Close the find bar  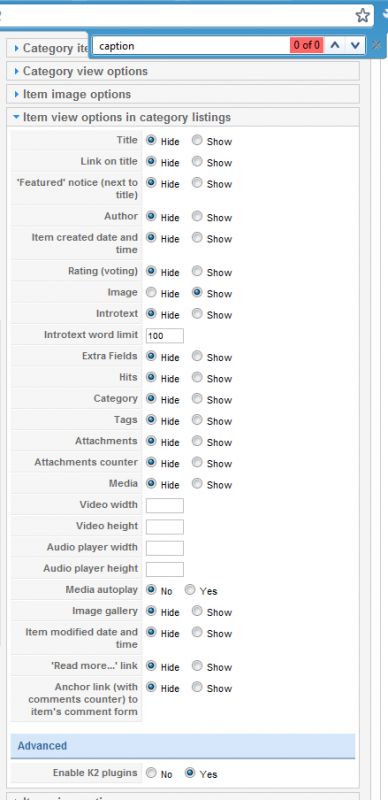(x=377, y=45)
